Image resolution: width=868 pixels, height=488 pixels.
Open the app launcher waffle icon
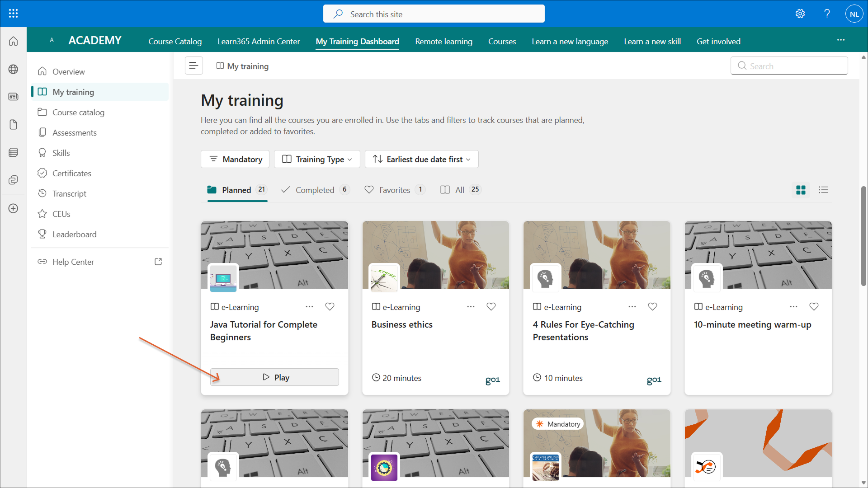coord(13,14)
